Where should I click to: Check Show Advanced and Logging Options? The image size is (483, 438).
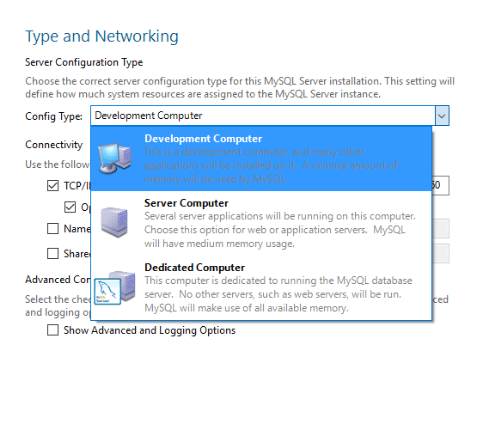point(53,330)
